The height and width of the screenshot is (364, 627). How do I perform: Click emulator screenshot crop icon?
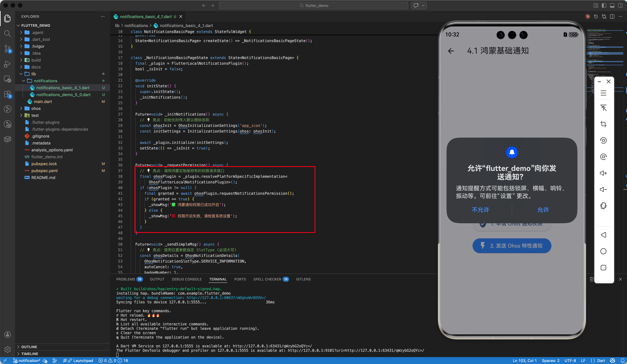click(x=603, y=124)
